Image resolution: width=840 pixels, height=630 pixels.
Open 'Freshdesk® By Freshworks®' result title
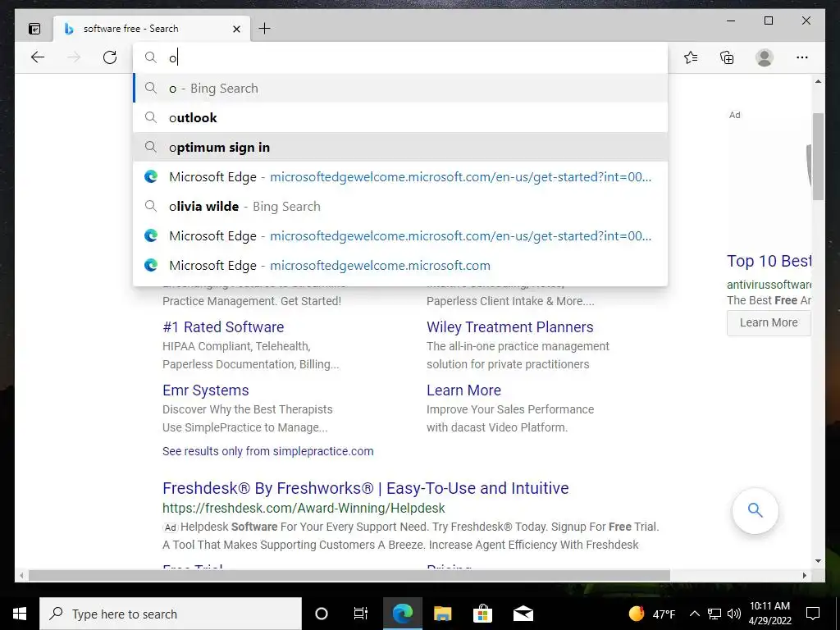pos(366,488)
